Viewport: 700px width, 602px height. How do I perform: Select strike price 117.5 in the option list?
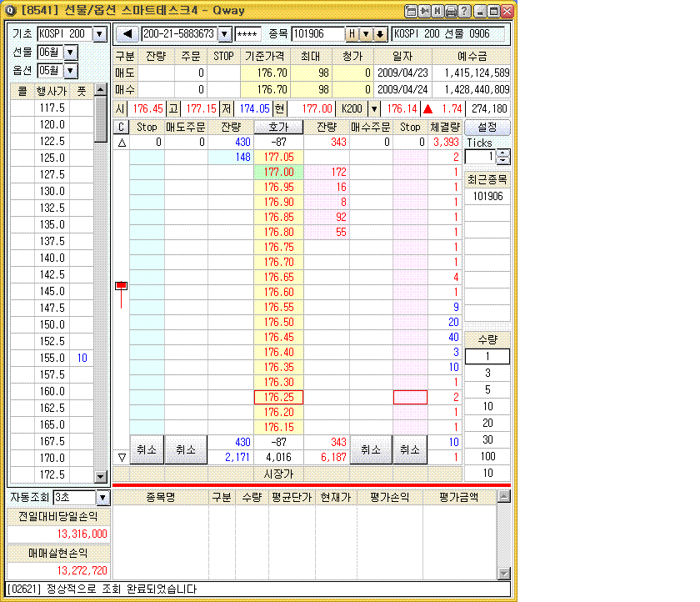coord(52,108)
